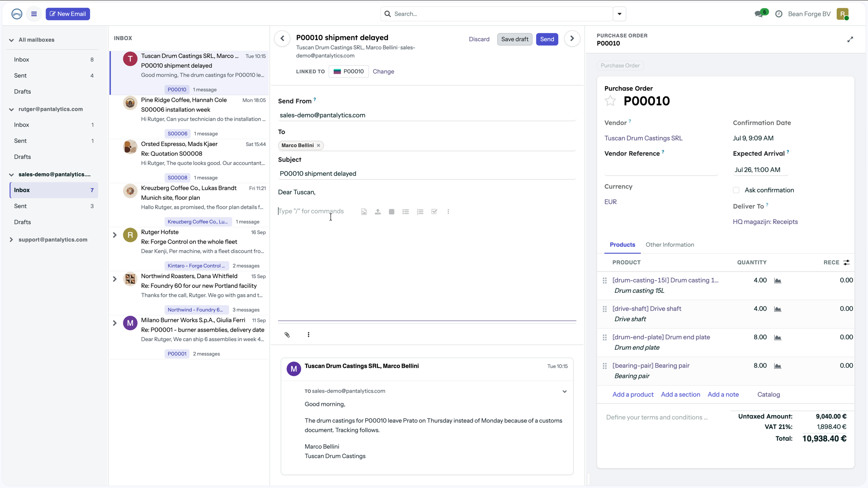Image resolution: width=868 pixels, height=488 pixels.
Task: Collapse the All mailboxes section
Action: 11,40
